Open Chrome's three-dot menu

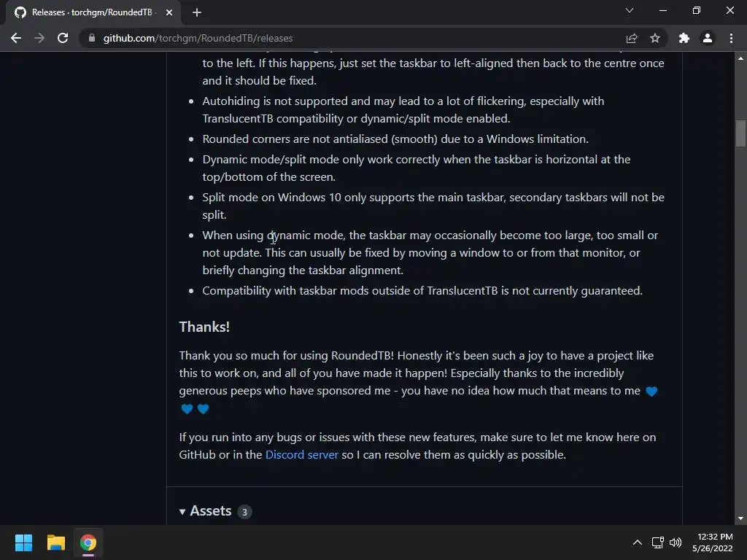coord(731,38)
